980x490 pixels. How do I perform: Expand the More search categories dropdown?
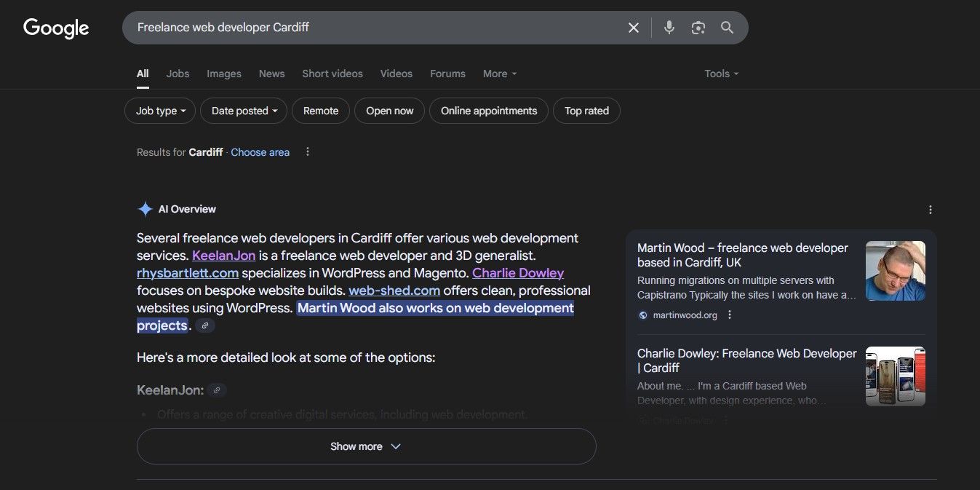pyautogui.click(x=500, y=74)
